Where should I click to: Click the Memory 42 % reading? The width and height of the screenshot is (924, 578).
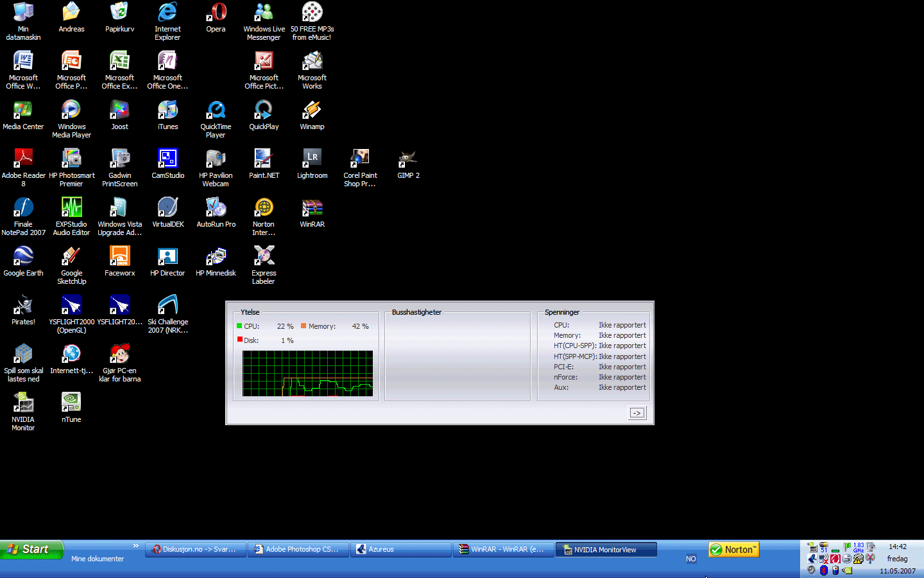pos(334,326)
